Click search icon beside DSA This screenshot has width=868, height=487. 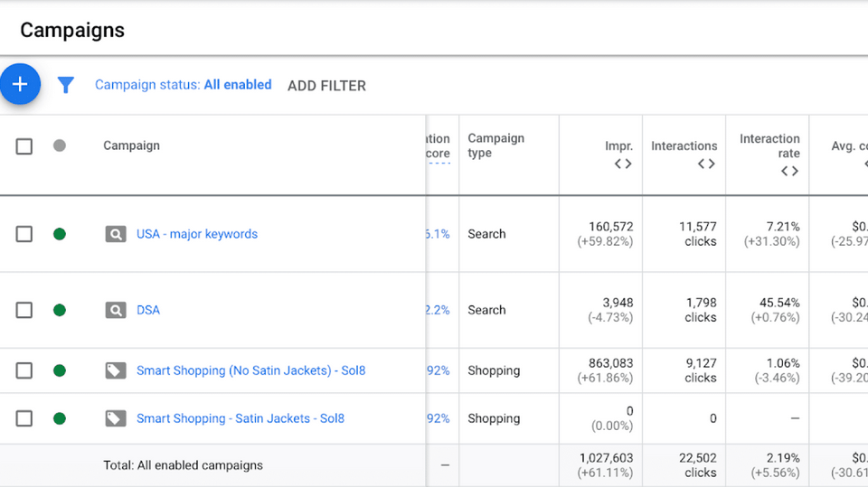pos(116,310)
